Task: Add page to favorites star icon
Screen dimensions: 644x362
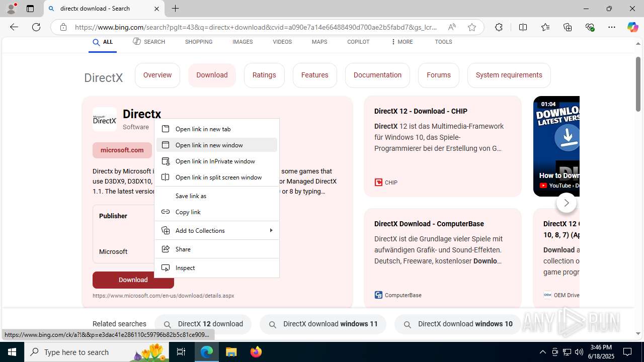Action: (472, 27)
